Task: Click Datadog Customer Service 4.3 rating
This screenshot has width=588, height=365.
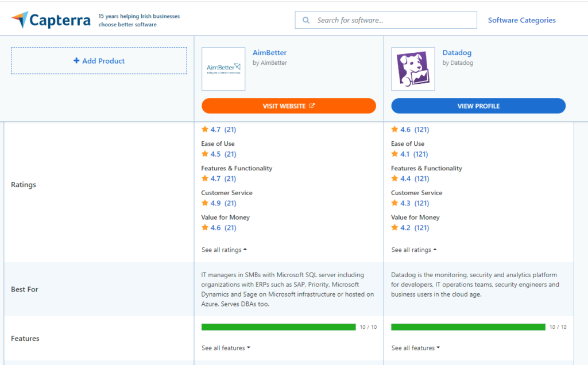Action: point(410,203)
